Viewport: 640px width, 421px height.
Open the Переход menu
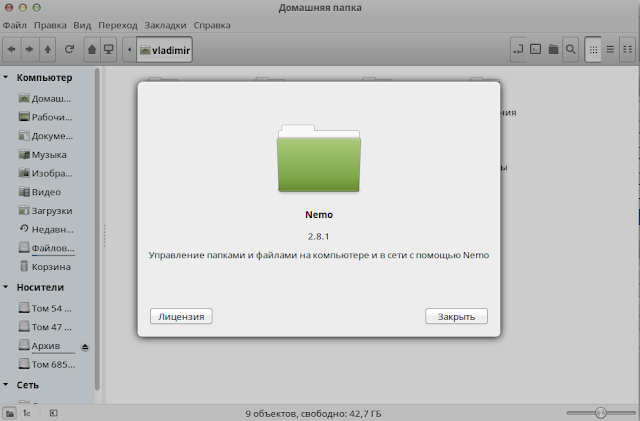(x=118, y=25)
